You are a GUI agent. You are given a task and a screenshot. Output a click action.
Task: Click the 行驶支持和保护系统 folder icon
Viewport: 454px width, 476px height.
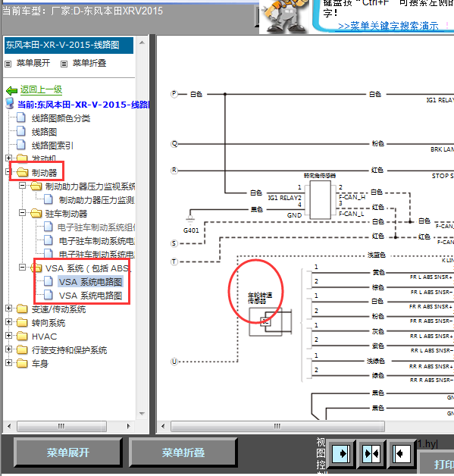(x=22, y=349)
